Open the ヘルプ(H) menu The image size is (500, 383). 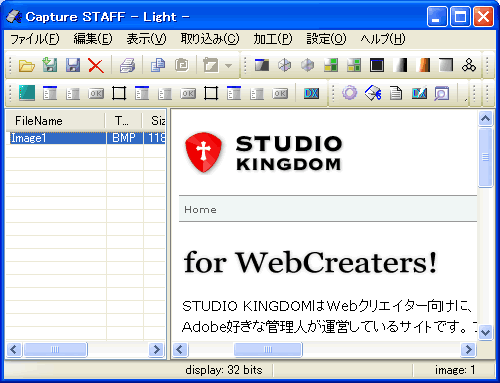(x=383, y=39)
